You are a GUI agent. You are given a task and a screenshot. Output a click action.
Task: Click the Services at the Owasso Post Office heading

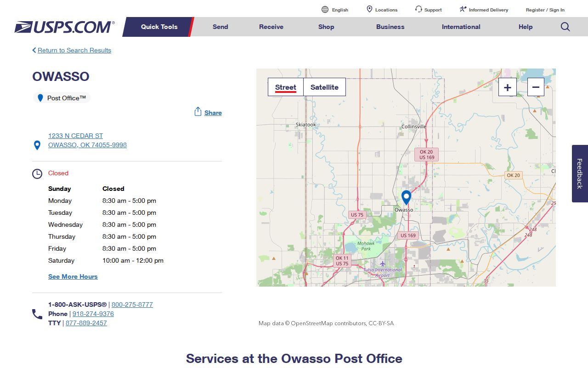click(294, 358)
